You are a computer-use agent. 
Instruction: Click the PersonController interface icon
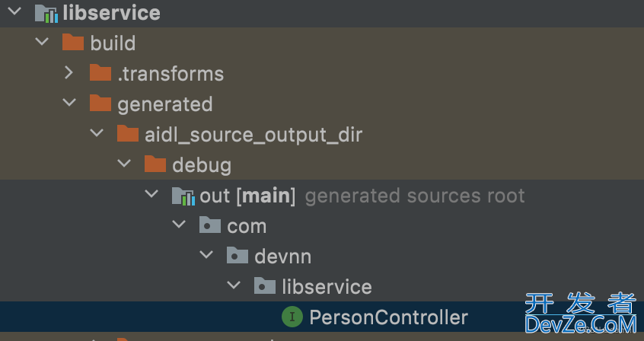292,317
